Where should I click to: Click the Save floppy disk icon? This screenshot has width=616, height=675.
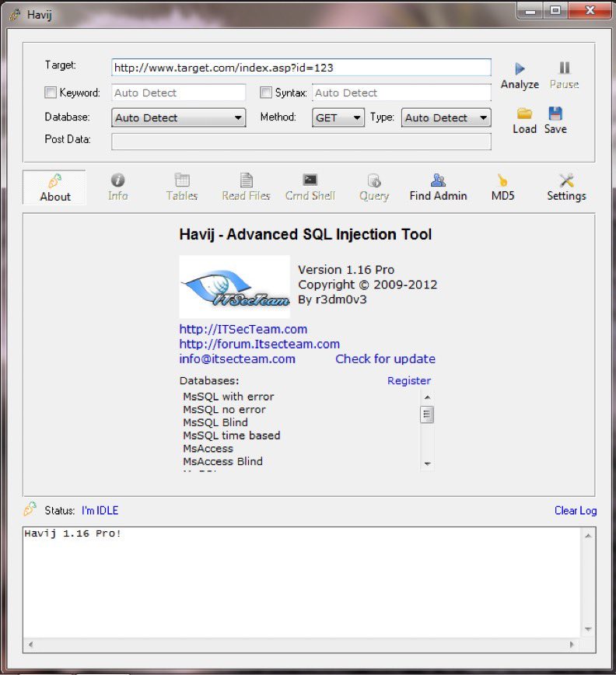click(x=555, y=114)
